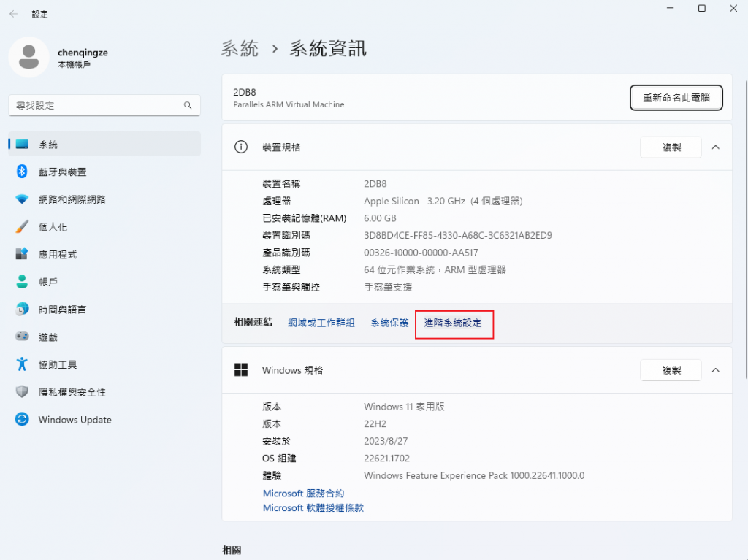The height and width of the screenshot is (560, 748).
Task: Click the accessibility figure icon
Action: click(22, 364)
